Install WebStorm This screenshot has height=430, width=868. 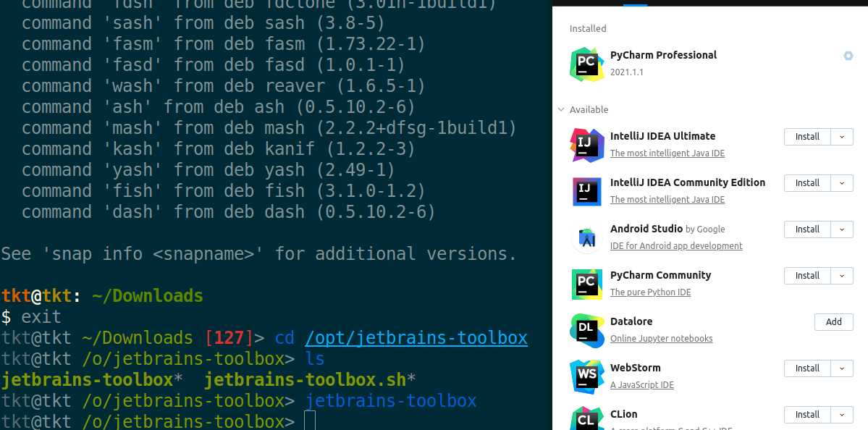(x=807, y=368)
